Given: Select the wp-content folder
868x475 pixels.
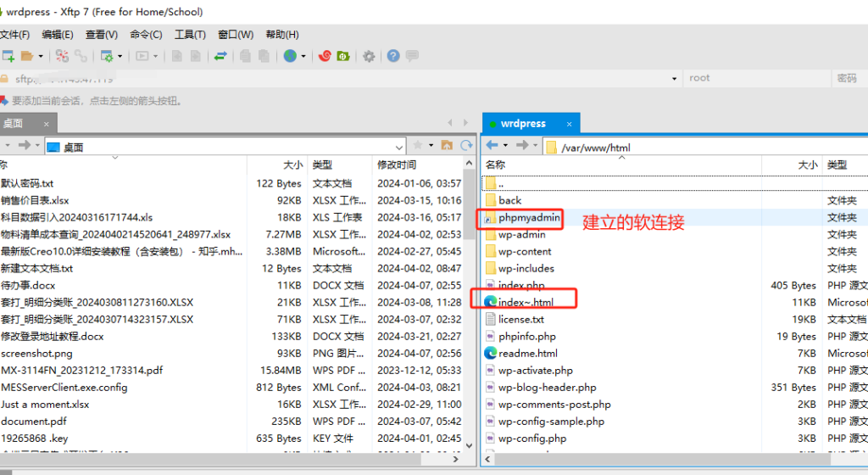Looking at the screenshot, I should 525,251.
